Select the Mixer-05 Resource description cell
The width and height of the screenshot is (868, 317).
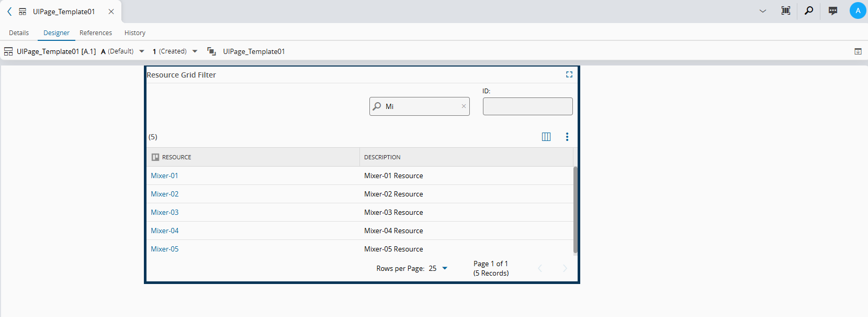click(x=466, y=249)
